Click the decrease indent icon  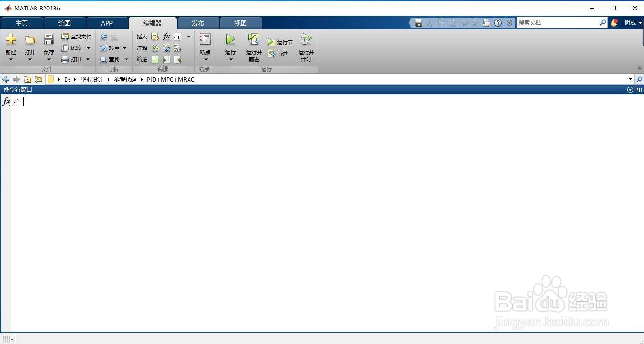point(178,59)
